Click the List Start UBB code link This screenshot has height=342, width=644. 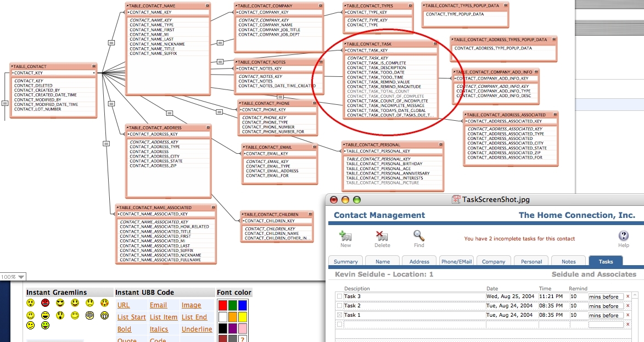(131, 317)
